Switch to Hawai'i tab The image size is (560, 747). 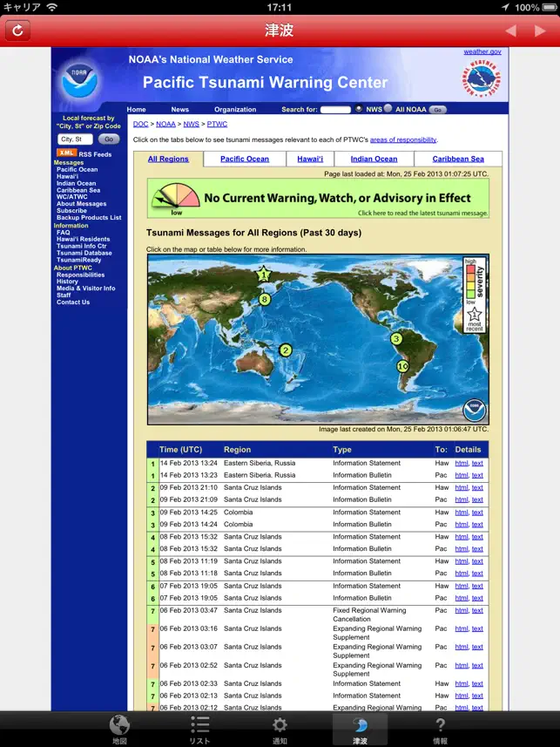tap(310, 160)
